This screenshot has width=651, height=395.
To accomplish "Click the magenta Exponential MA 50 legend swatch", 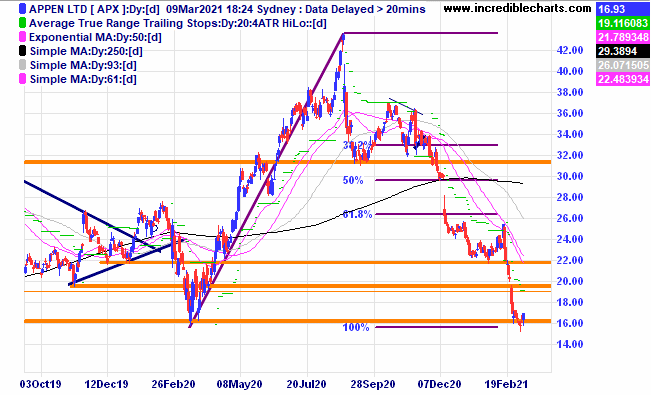I will [22, 37].
